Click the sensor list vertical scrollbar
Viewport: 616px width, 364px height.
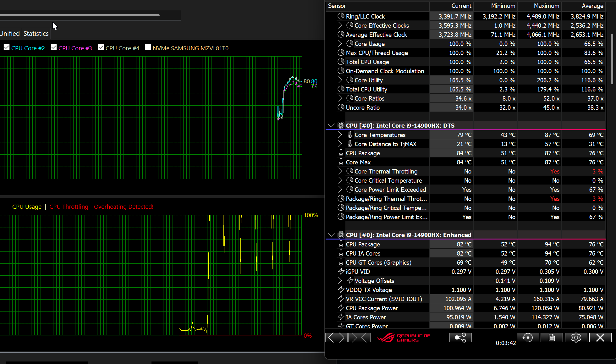click(x=612, y=59)
